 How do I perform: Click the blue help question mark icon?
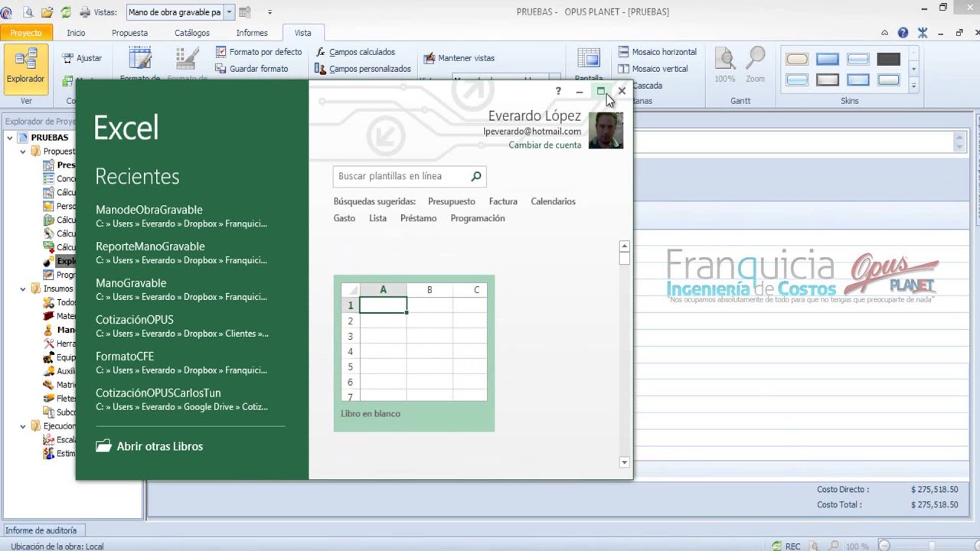coord(903,33)
